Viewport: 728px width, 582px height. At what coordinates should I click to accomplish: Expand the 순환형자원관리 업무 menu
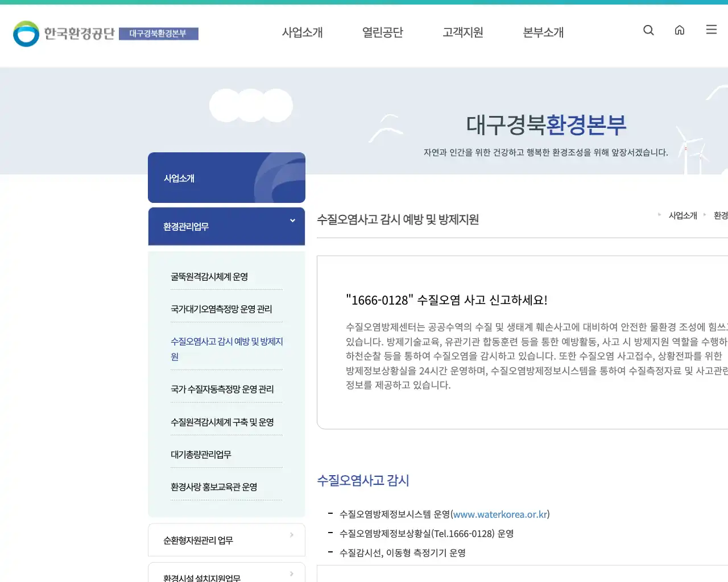(x=226, y=540)
